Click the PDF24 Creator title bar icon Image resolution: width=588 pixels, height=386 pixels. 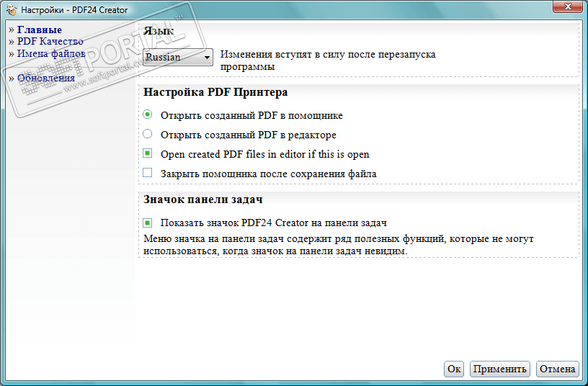coord(12,10)
